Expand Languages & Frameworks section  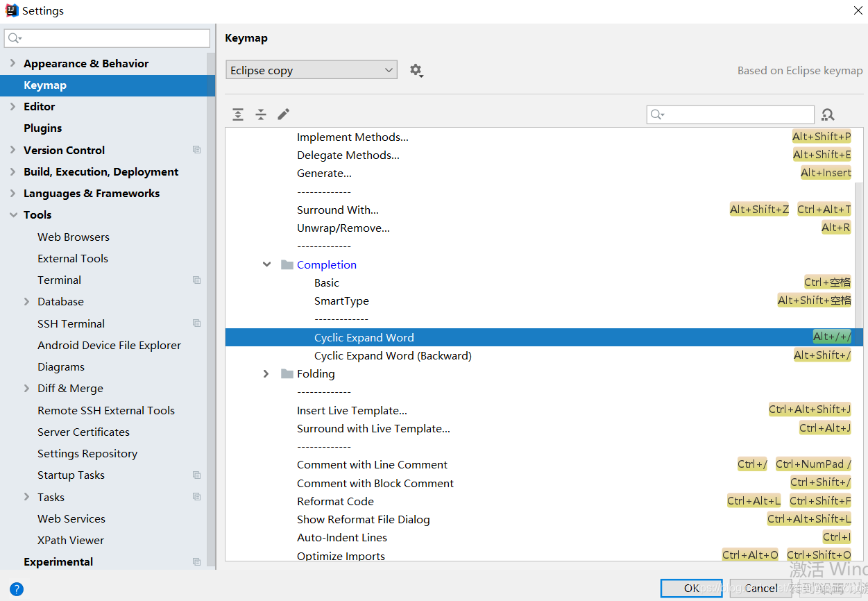[12, 193]
